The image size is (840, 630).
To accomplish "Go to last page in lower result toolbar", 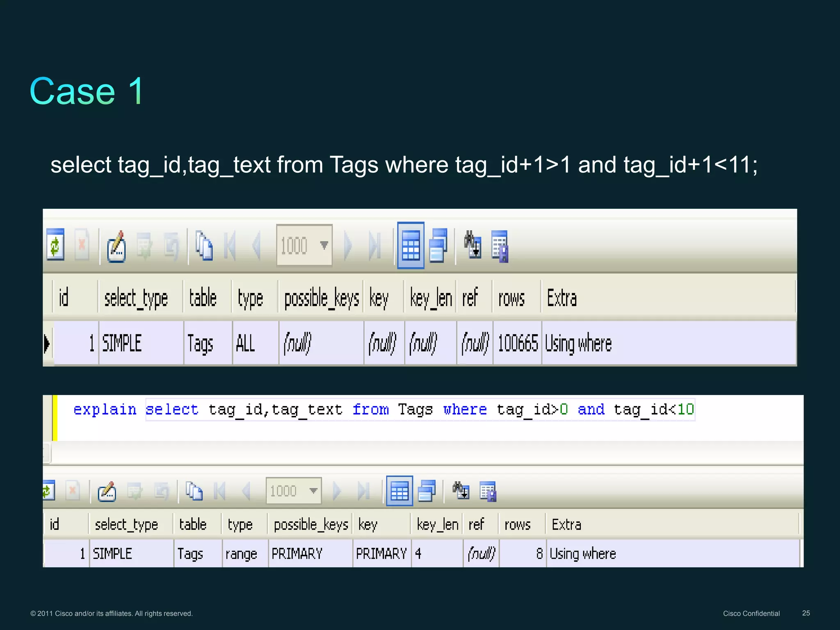I will (x=364, y=491).
